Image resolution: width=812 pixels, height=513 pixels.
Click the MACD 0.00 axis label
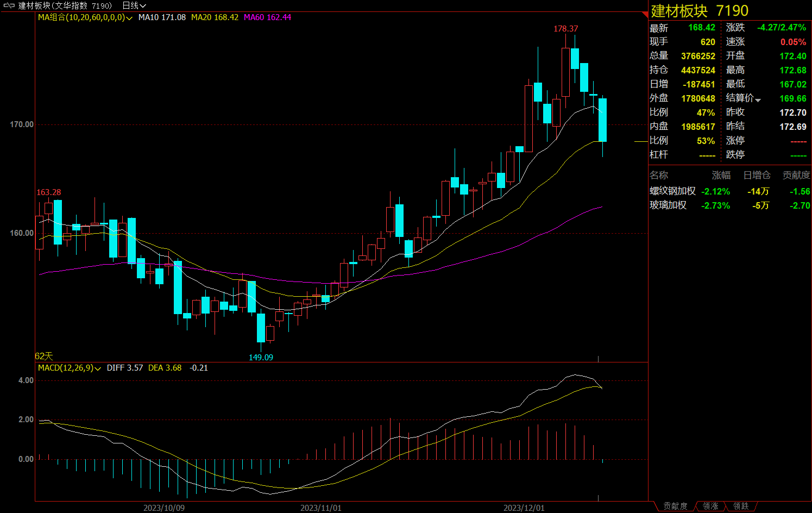tap(26, 459)
